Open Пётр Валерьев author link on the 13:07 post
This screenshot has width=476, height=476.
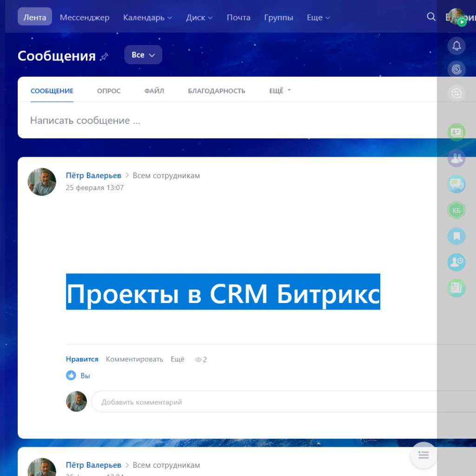pyautogui.click(x=93, y=175)
